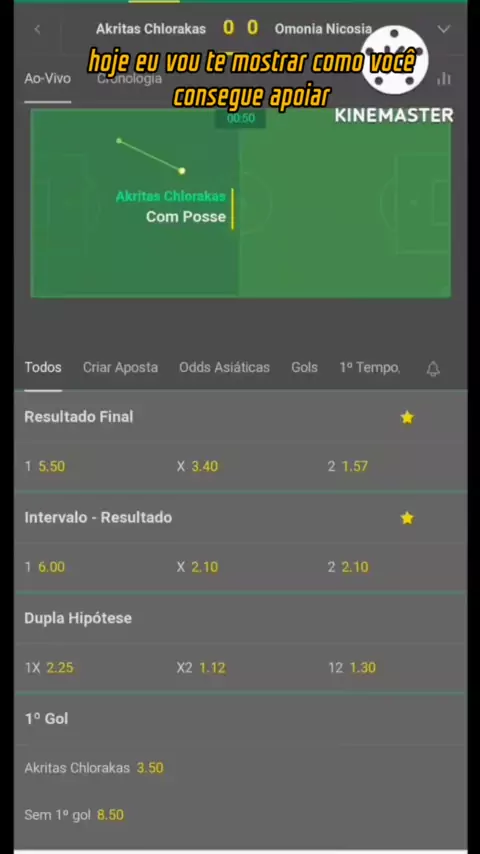The image size is (480, 854).
Task: Tap the notifications bell icon
Action: (433, 369)
